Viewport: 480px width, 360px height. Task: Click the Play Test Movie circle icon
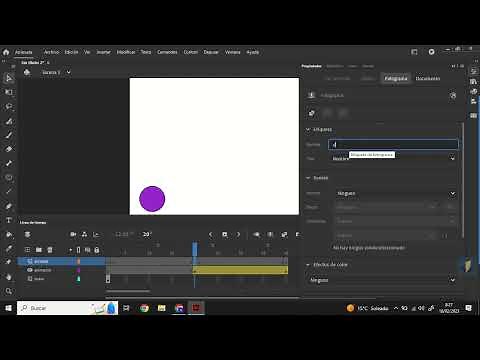point(431,52)
